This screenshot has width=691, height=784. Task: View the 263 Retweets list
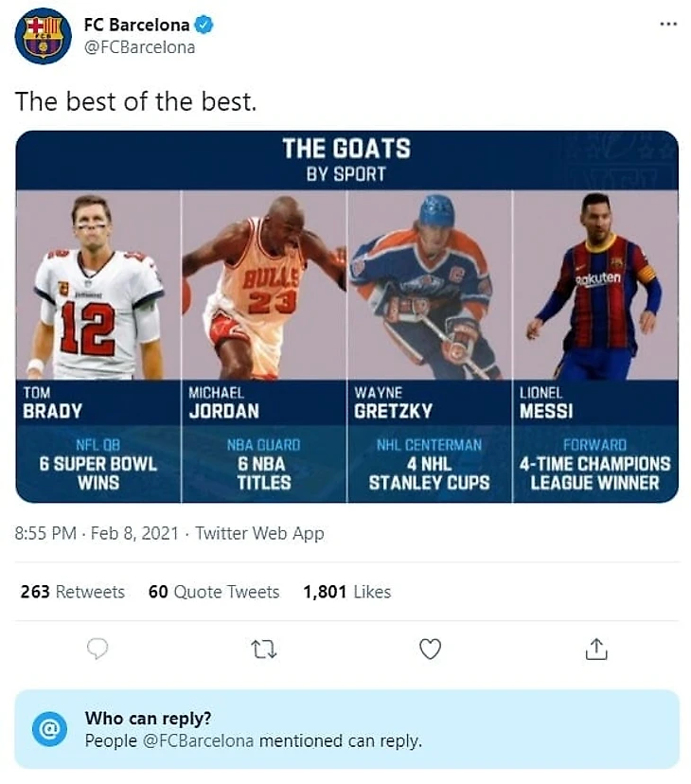click(73, 592)
